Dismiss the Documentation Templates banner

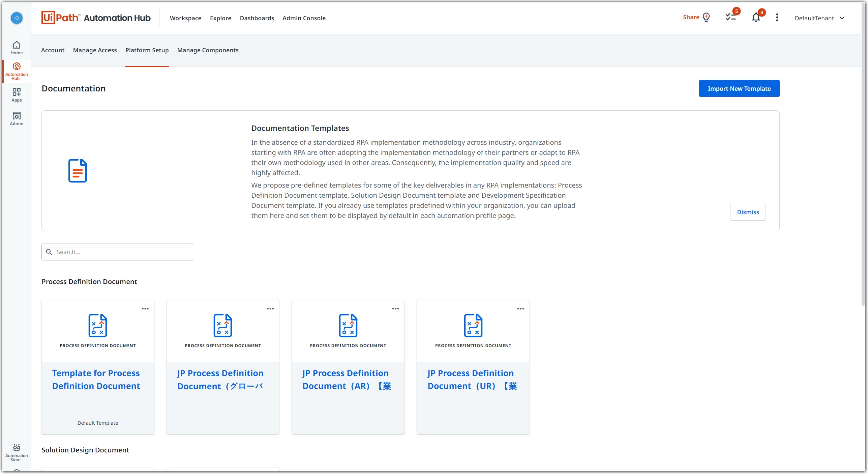coord(748,212)
